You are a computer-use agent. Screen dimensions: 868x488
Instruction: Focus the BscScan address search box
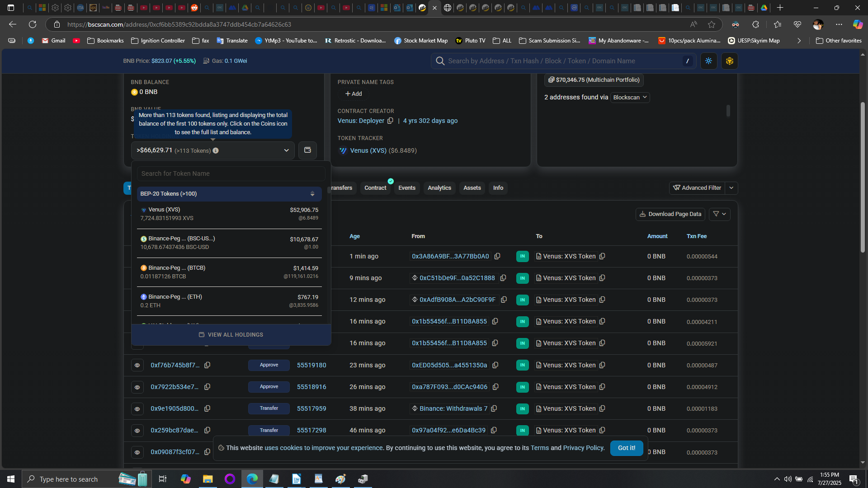[x=563, y=61]
